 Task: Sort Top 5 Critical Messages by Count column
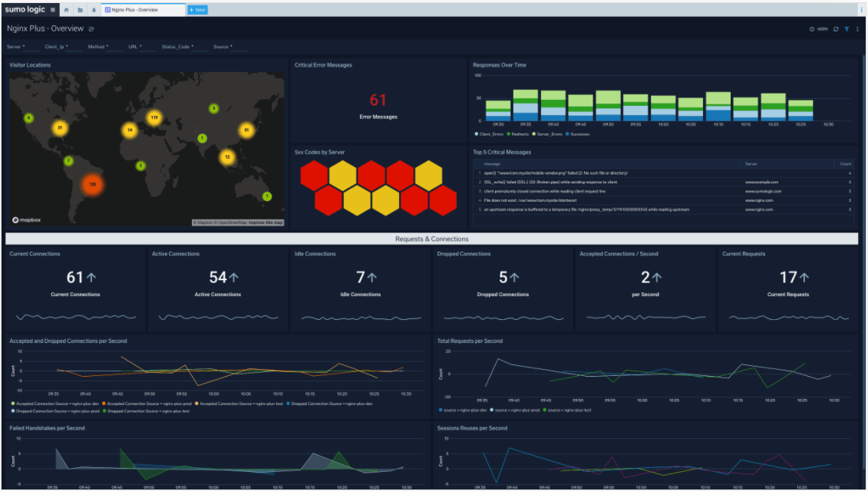(845, 164)
